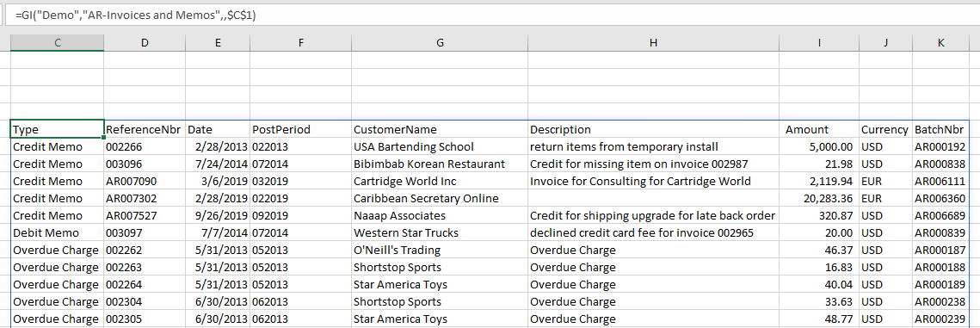Image resolution: width=980 pixels, height=328 pixels.
Task: Select column C header
Action: (58, 42)
